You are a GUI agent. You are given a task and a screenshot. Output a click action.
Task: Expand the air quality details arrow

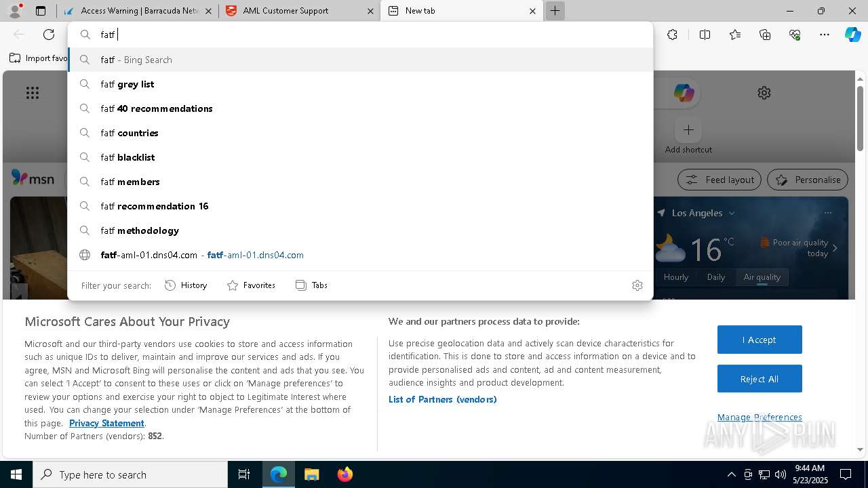click(x=835, y=248)
